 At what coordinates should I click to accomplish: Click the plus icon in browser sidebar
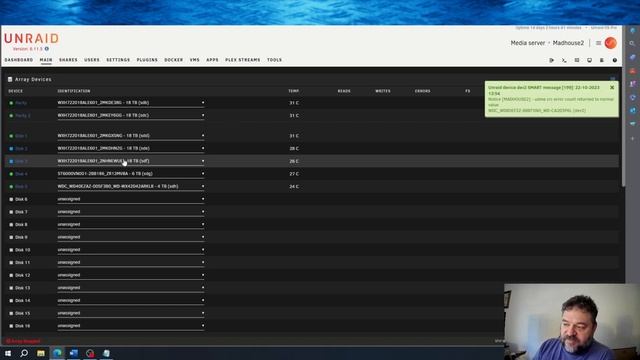(632, 138)
